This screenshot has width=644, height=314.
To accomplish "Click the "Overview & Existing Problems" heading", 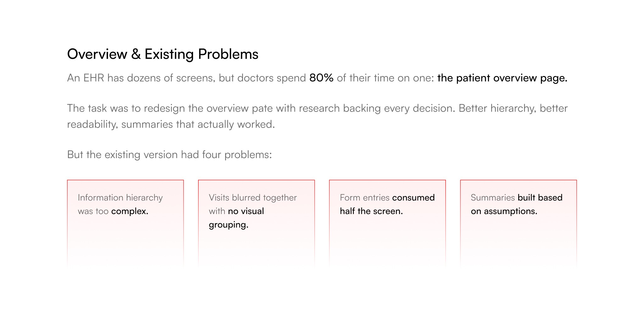I will [163, 54].
